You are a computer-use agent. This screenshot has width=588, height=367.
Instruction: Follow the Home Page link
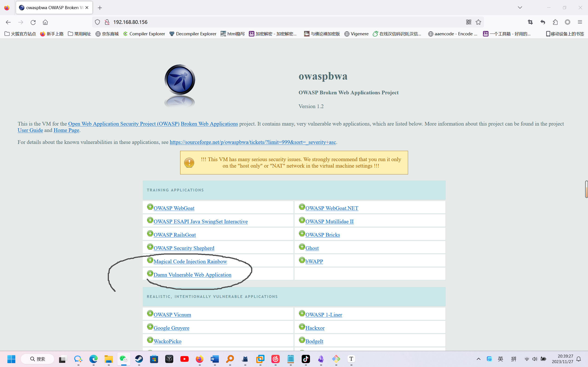tap(66, 130)
